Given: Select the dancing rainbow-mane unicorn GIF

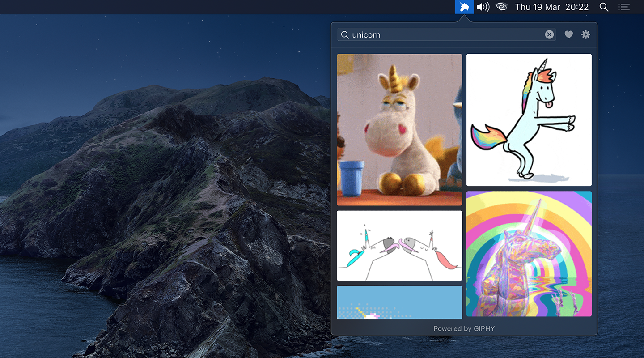Looking at the screenshot, I should (x=529, y=120).
